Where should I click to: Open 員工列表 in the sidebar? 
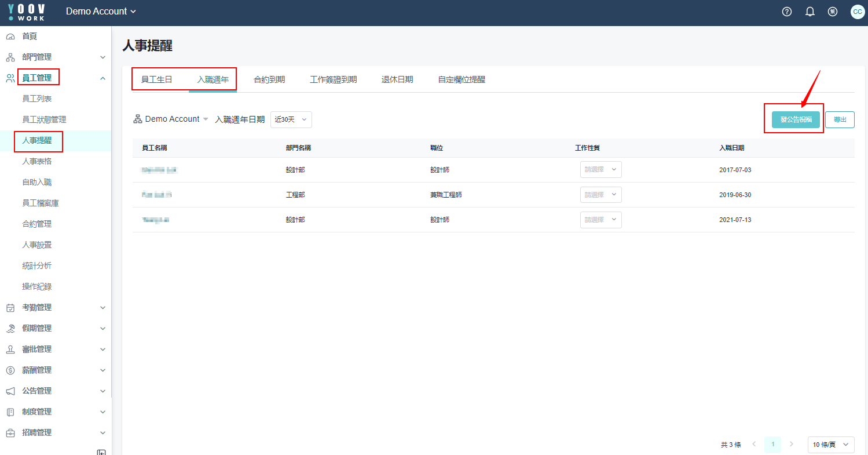37,99
